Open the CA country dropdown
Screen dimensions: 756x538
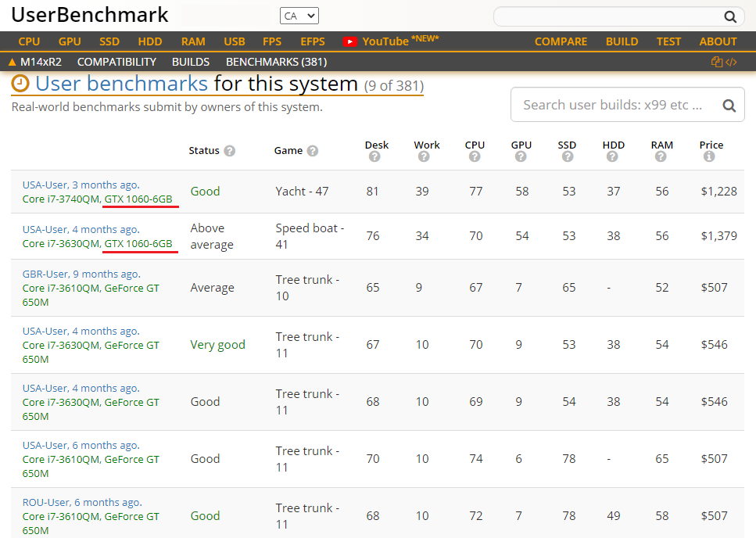[x=299, y=16]
